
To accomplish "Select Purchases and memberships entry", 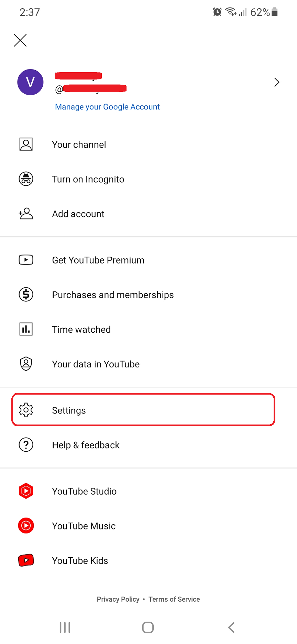I will coord(113,294).
